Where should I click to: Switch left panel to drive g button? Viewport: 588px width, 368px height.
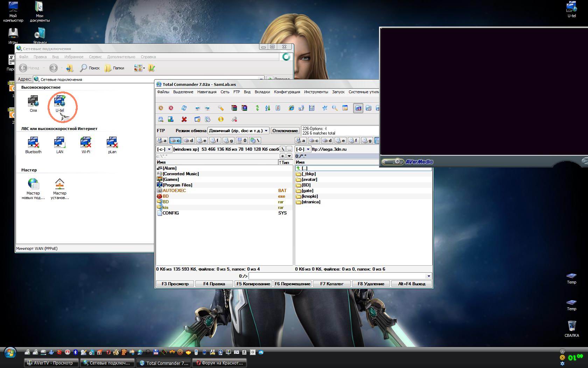click(x=228, y=141)
